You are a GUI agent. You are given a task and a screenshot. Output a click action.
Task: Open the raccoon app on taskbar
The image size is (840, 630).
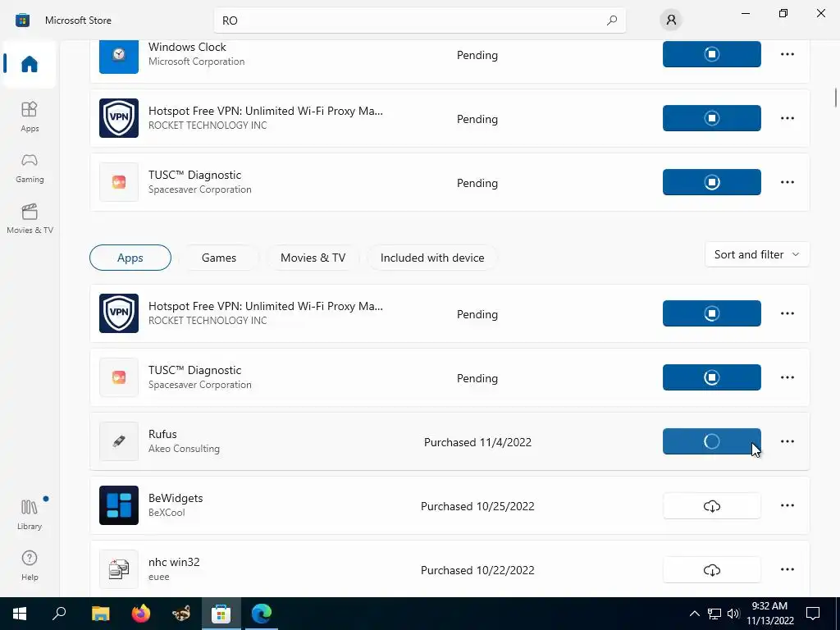coord(181,614)
